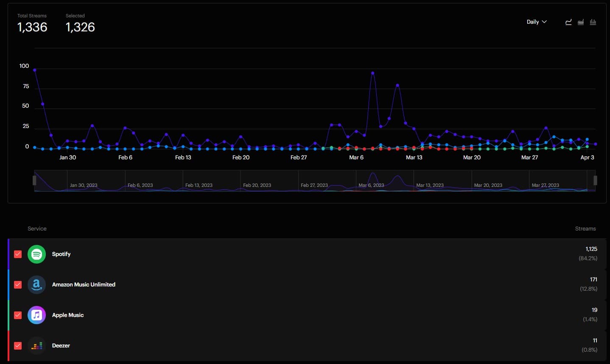Click the Service column header
The height and width of the screenshot is (364, 610).
pyautogui.click(x=37, y=228)
